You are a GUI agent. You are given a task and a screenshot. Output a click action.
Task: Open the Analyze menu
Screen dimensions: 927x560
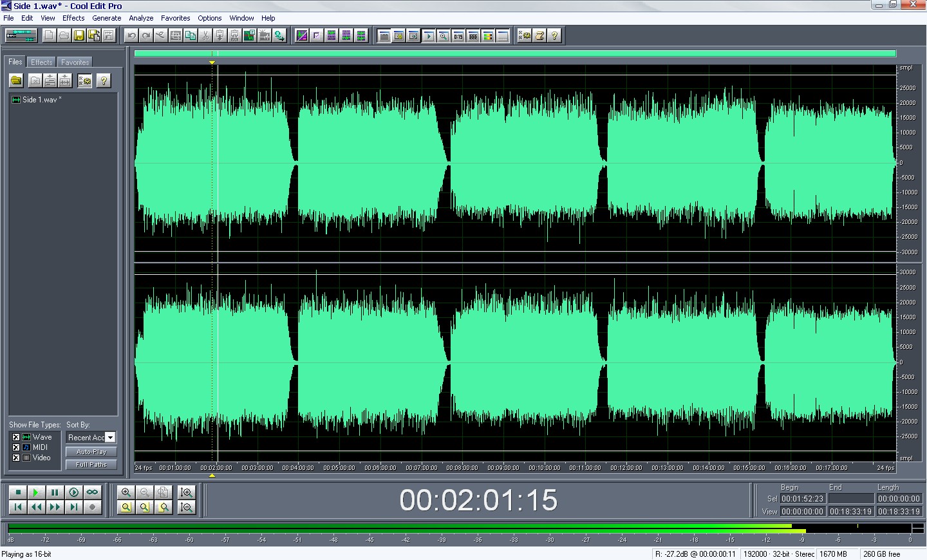(141, 18)
